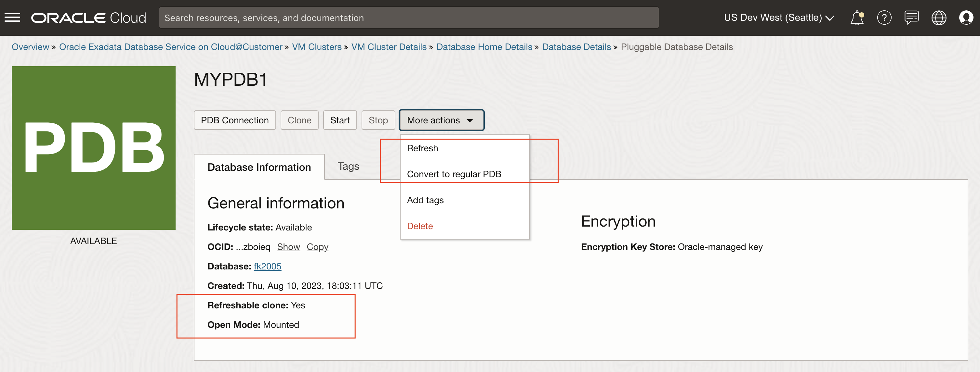Collapse the More actions dropdown
980x372 pixels.
441,120
